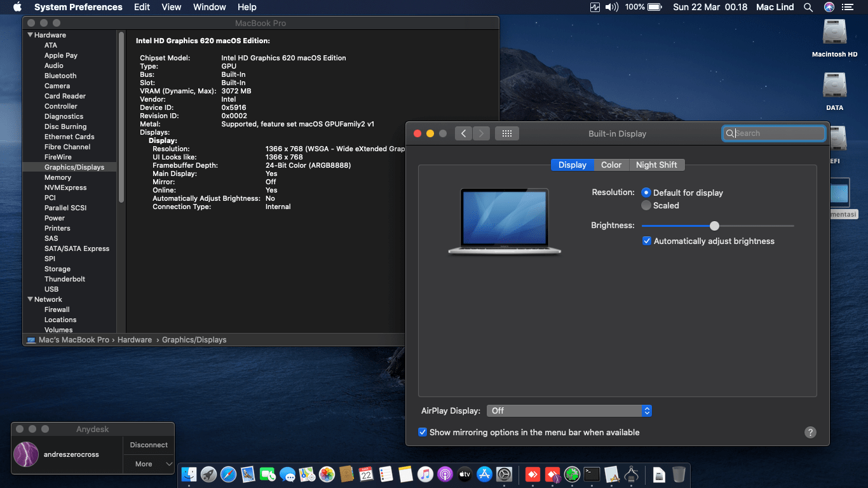Image resolution: width=868 pixels, height=488 pixels.
Task: Open the Edit menu
Action: click(142, 7)
